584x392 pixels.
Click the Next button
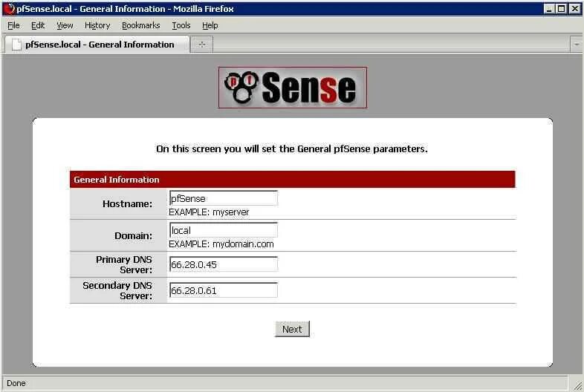[293, 329]
